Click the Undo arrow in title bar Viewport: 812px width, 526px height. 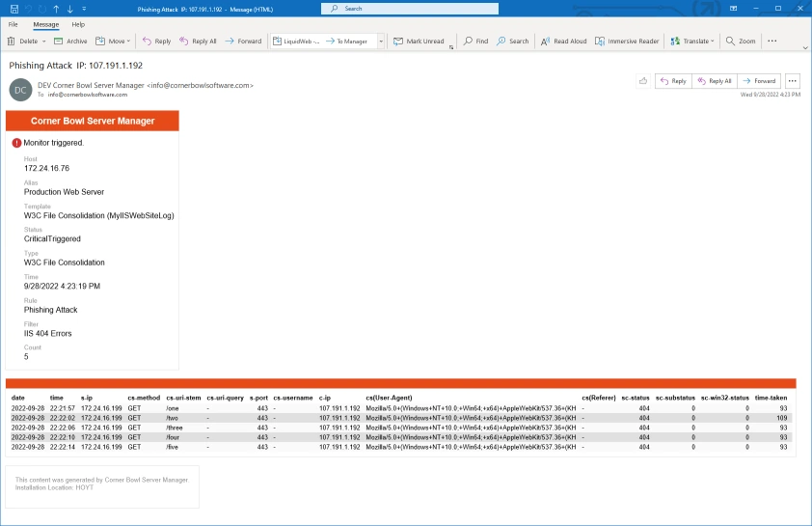coord(29,9)
